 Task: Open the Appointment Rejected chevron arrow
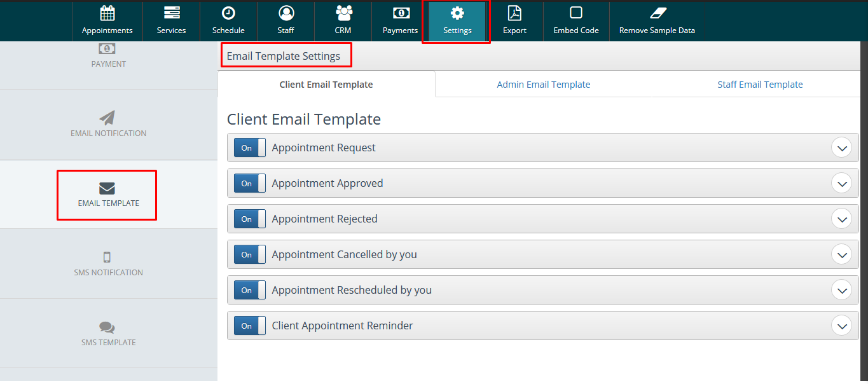click(x=842, y=219)
